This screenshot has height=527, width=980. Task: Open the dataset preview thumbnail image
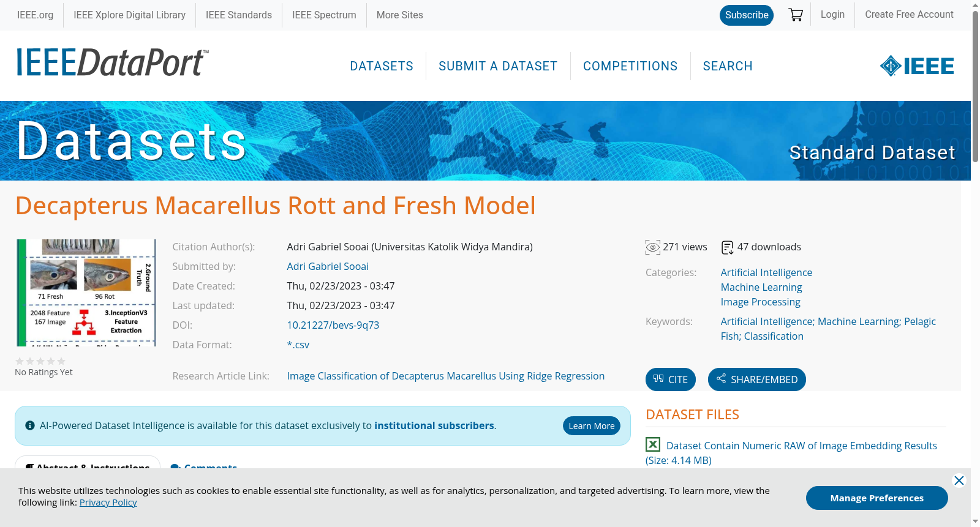(86, 293)
